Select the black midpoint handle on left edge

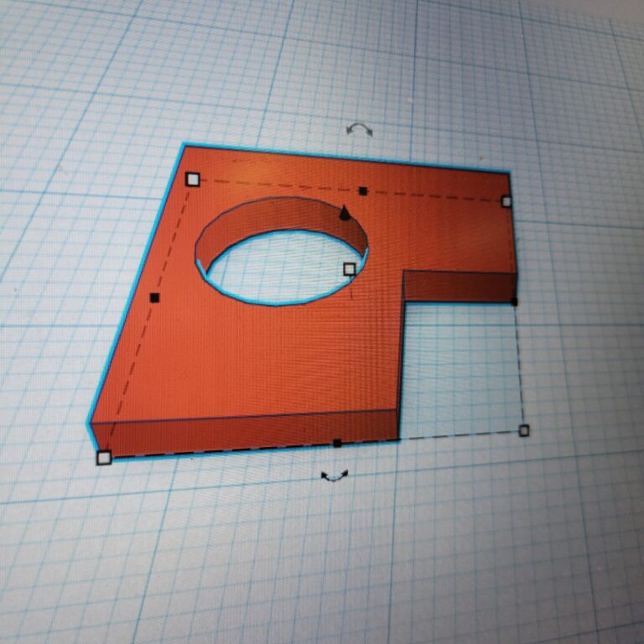[154, 298]
